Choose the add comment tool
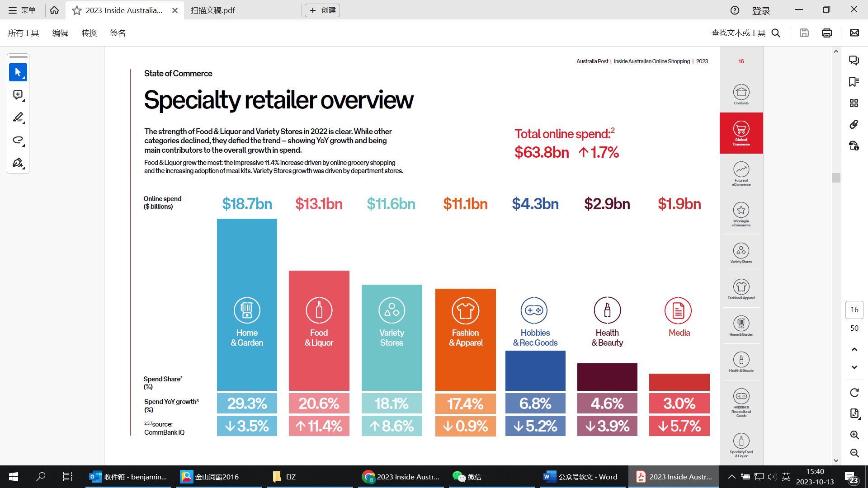The image size is (868, 488). click(18, 95)
